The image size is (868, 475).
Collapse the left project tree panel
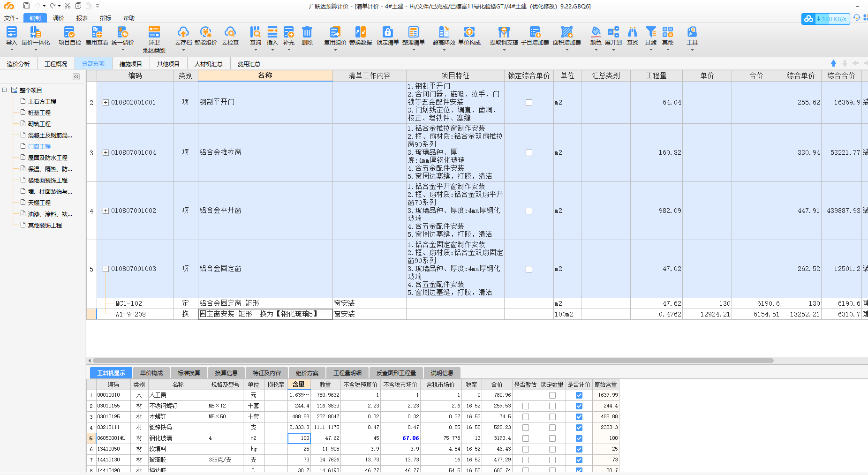point(76,76)
